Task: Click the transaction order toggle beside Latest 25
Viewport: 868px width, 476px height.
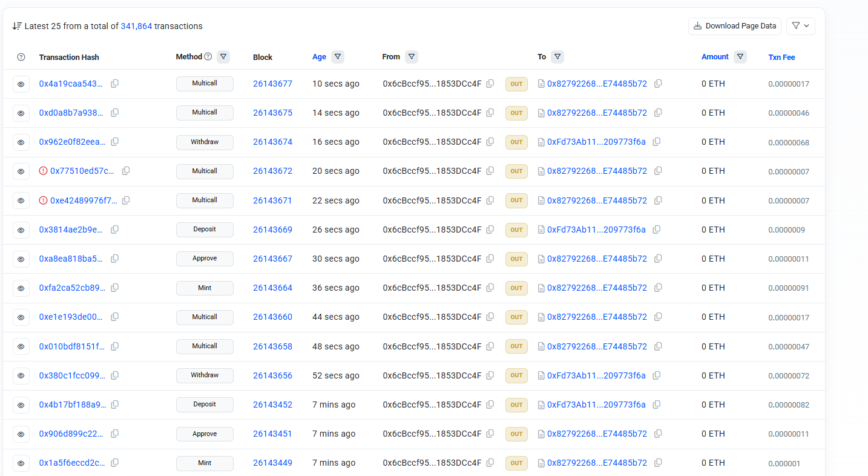Action: pyautogui.click(x=17, y=26)
